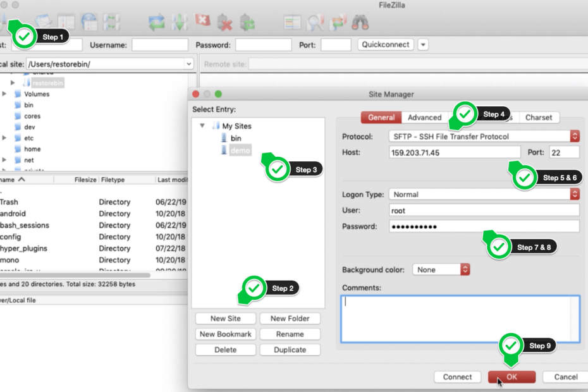Expand the restorebin folder in local tree

pyautogui.click(x=13, y=83)
